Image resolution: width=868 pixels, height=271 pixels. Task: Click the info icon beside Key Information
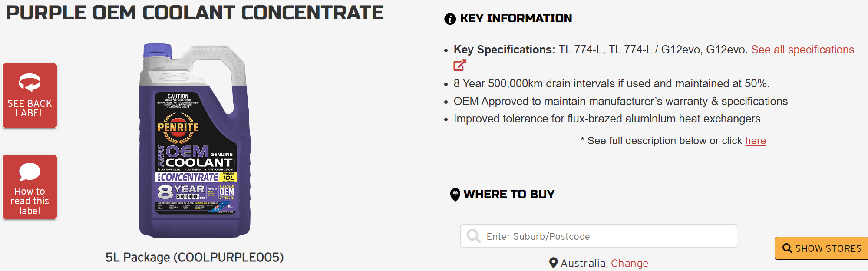click(450, 19)
